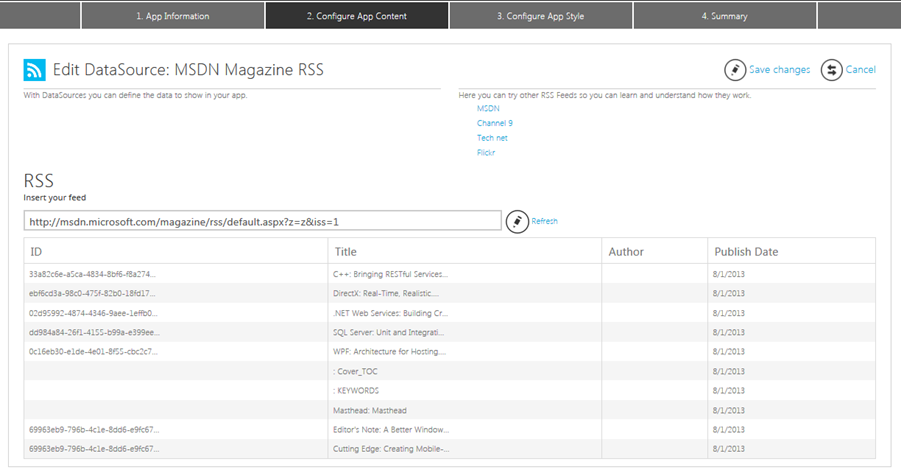Viewport: 901px width, 473px height.
Task: Click the title Editor's Note: A Better Window
Action: (391, 429)
